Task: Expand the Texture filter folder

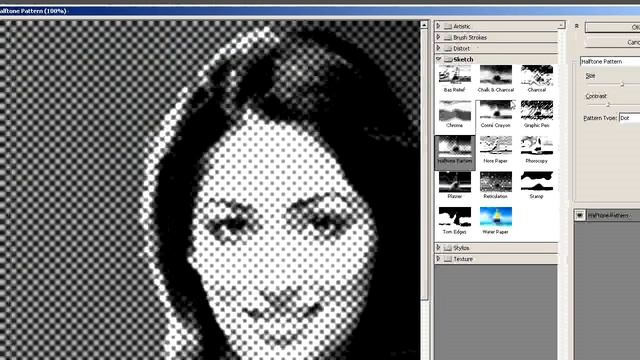Action: 438,259
